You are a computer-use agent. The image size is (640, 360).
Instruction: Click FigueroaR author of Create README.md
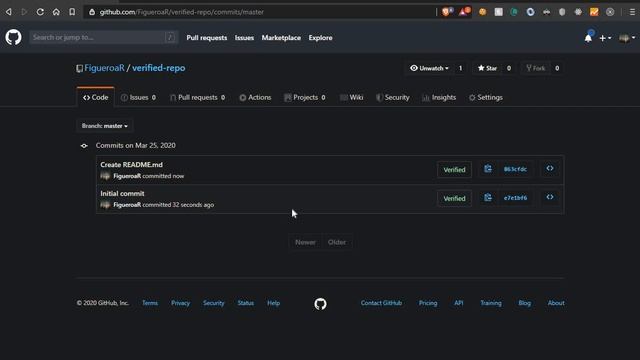click(127, 176)
